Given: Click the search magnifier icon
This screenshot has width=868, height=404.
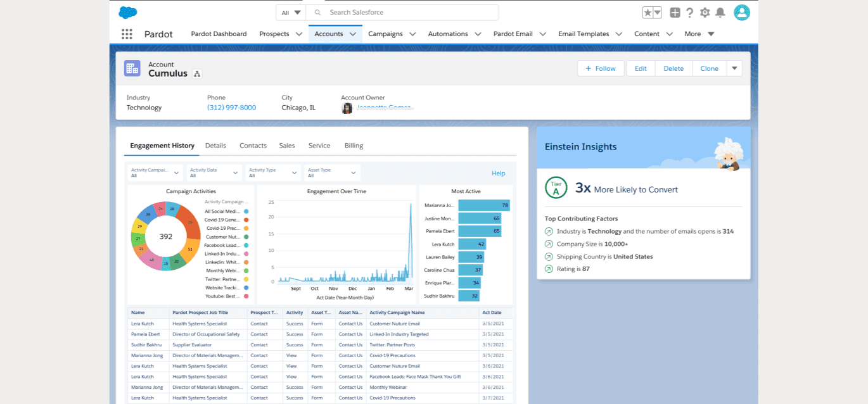Looking at the screenshot, I should point(317,13).
